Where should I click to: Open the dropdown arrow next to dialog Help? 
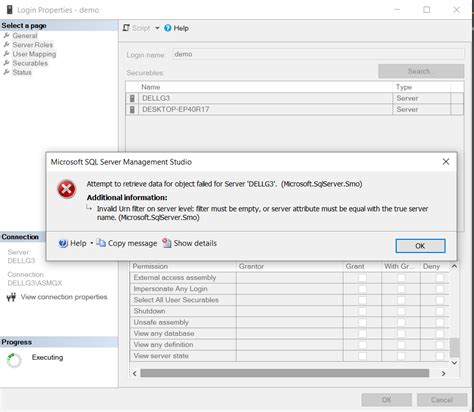tap(92, 243)
